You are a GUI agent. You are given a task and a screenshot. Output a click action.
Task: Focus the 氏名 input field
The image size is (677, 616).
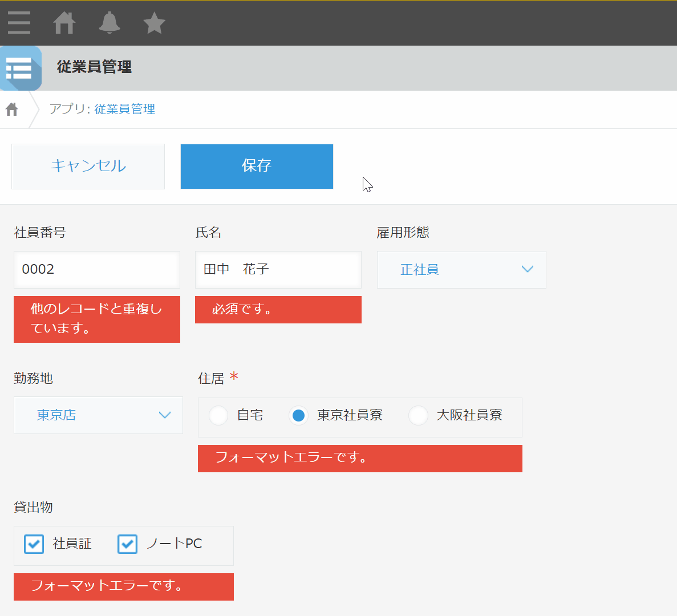point(278,269)
